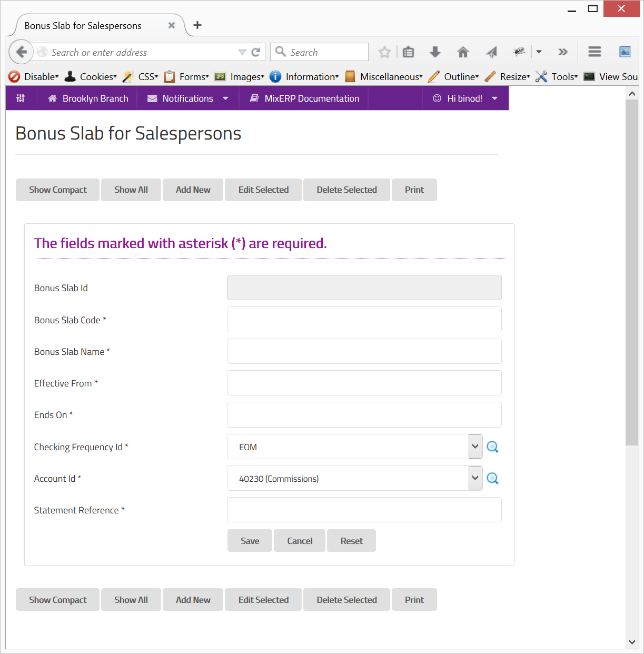Click the scrollbar up arrow
This screenshot has width=644, height=654.
(x=632, y=93)
